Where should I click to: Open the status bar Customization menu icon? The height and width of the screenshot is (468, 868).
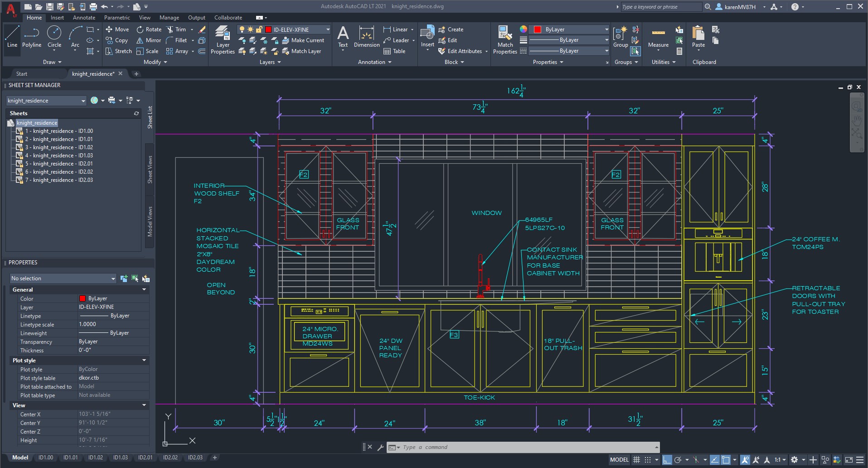859,460
